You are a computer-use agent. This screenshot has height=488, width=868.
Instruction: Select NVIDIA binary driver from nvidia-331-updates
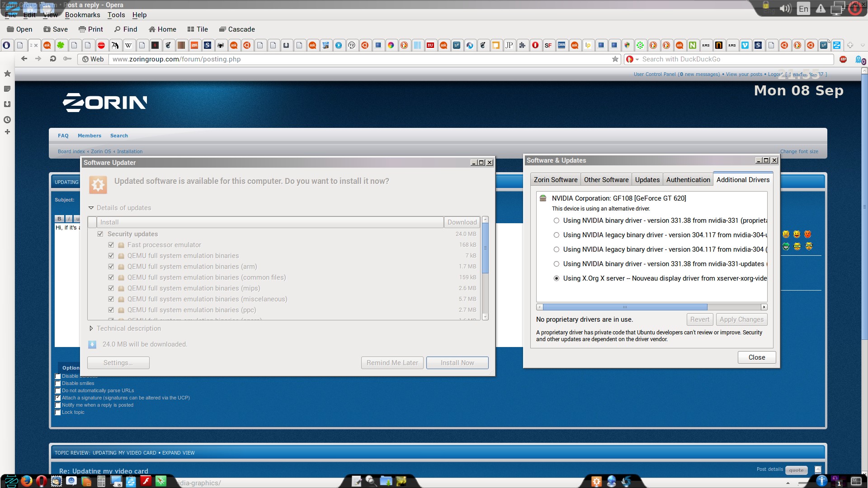557,264
